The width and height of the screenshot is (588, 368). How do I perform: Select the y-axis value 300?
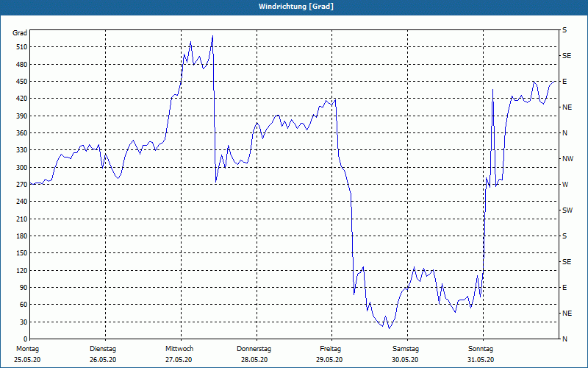pyautogui.click(x=23, y=167)
